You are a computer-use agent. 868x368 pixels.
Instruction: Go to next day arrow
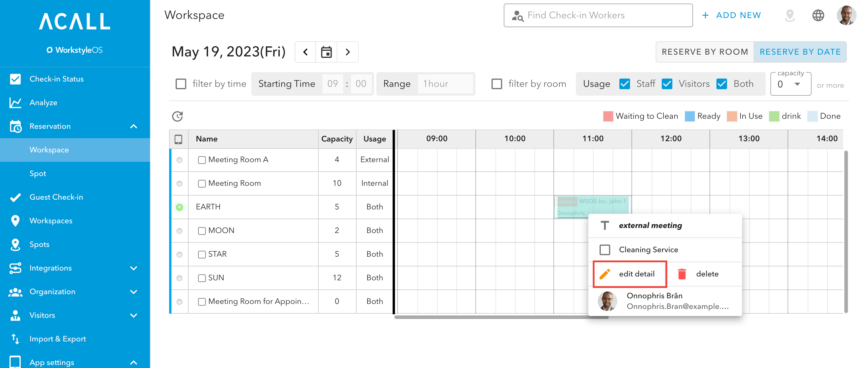click(x=347, y=52)
